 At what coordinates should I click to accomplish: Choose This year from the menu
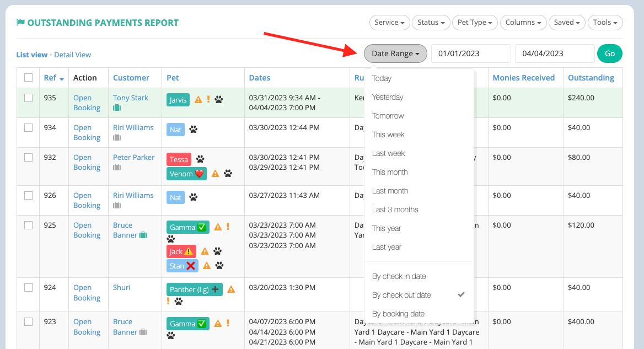click(x=387, y=229)
